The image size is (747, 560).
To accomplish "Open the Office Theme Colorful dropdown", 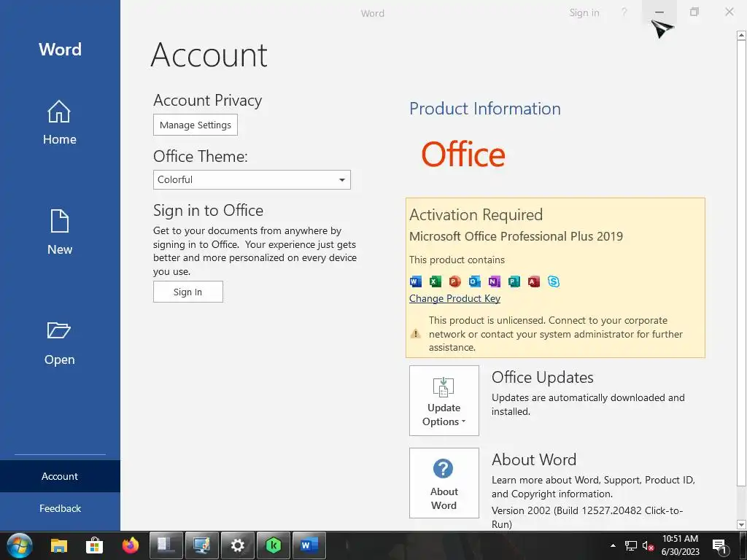I will 252,179.
